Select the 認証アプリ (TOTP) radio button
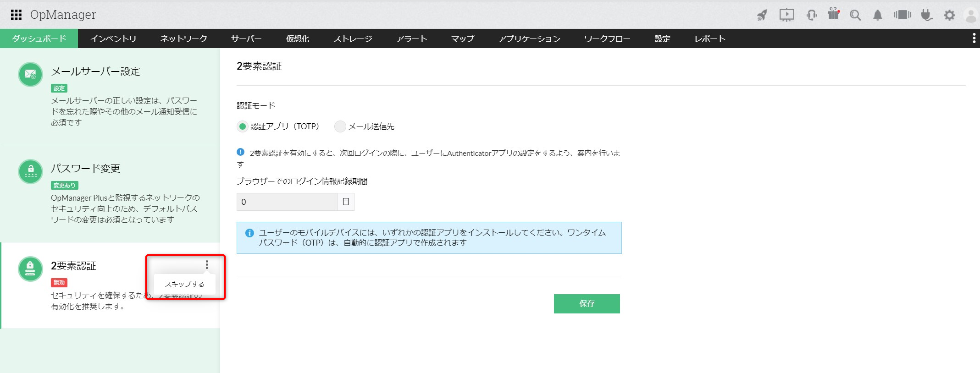980x373 pixels. pos(243,126)
